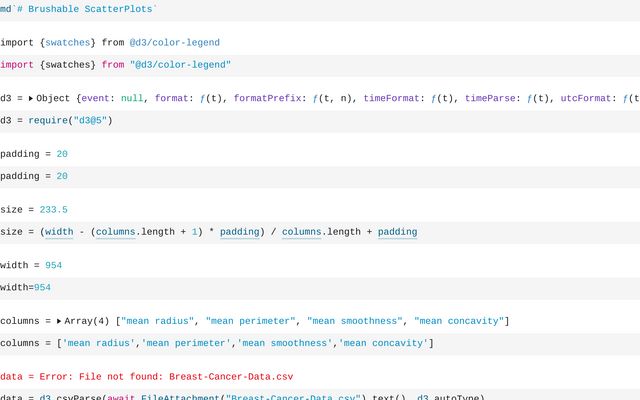Select the size = 233.5 output value
The width and height of the screenshot is (640, 400).
[53, 210]
